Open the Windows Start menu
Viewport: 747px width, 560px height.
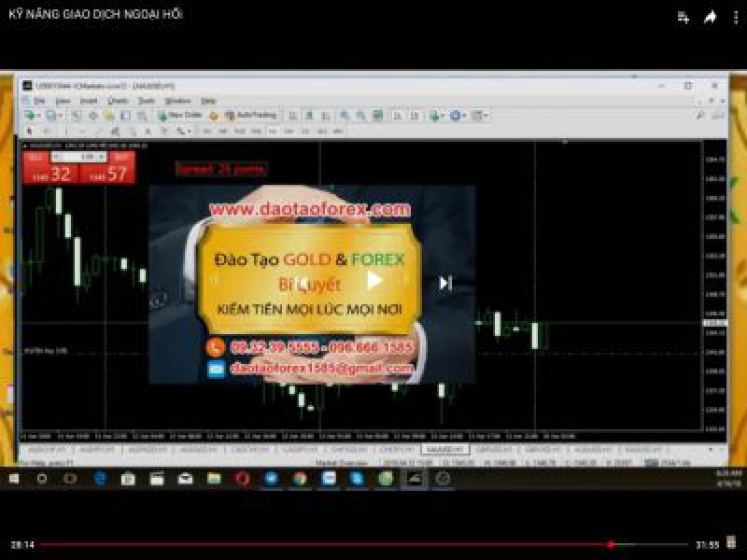14,479
